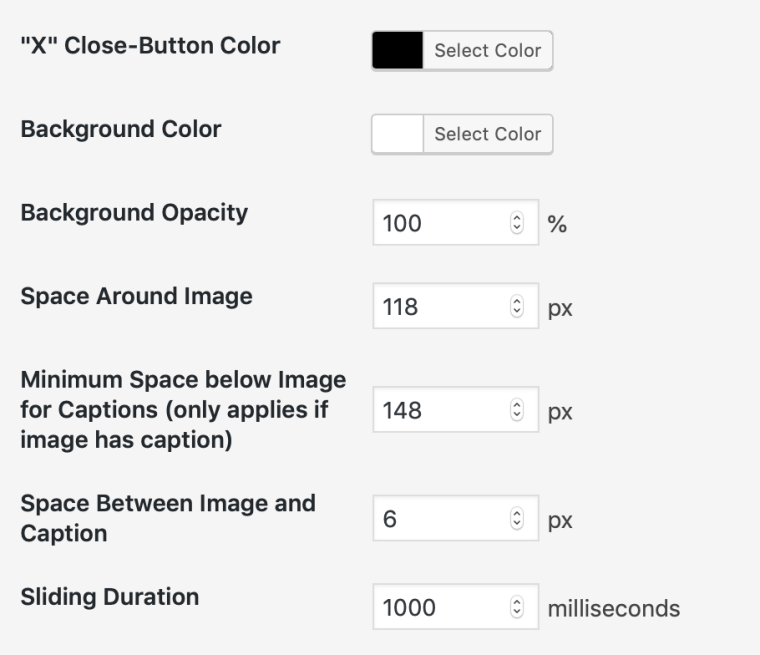Click the Space Around Image stepper arrows
The image size is (760, 655).
517,307
